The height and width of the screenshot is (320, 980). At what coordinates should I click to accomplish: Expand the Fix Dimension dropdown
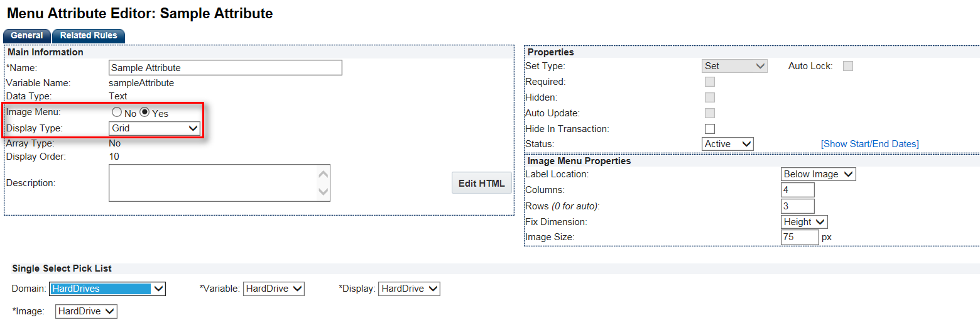(x=804, y=222)
